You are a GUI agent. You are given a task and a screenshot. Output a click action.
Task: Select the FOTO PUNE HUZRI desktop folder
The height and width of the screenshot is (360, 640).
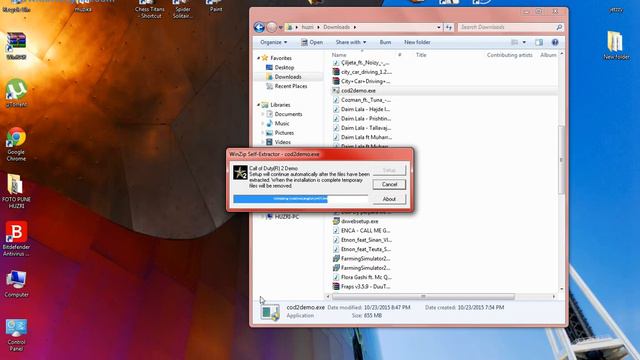(16, 191)
